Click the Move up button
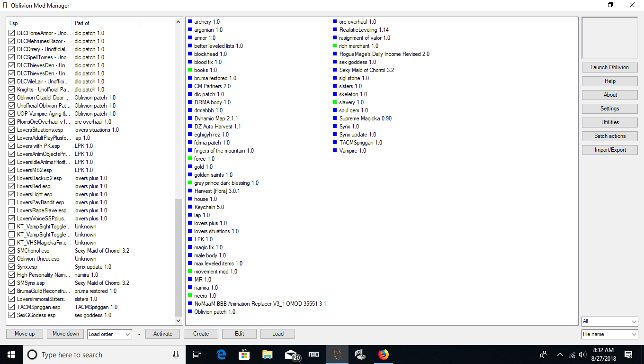Image resolution: width=644 pixels, height=364 pixels. click(25, 334)
